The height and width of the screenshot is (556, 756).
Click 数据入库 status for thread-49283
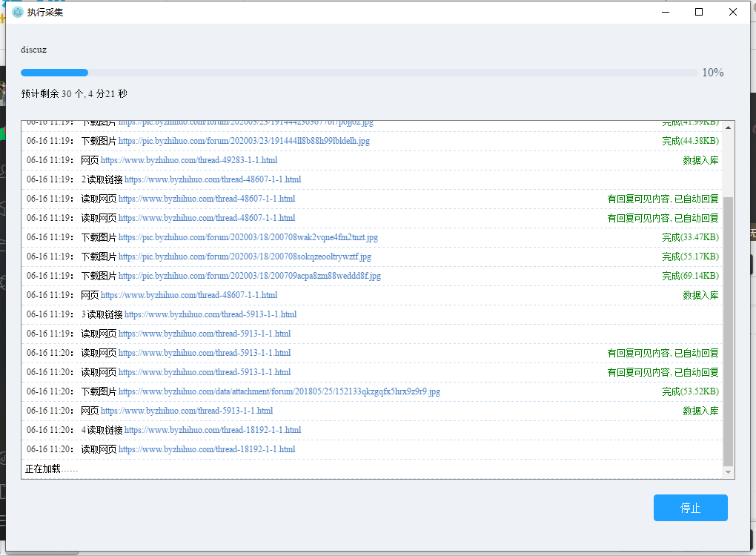700,160
